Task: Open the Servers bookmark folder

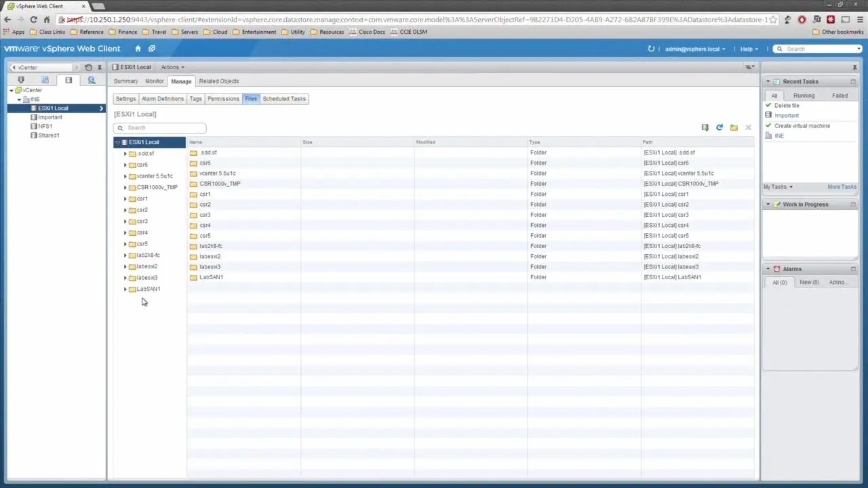Action: (x=184, y=32)
